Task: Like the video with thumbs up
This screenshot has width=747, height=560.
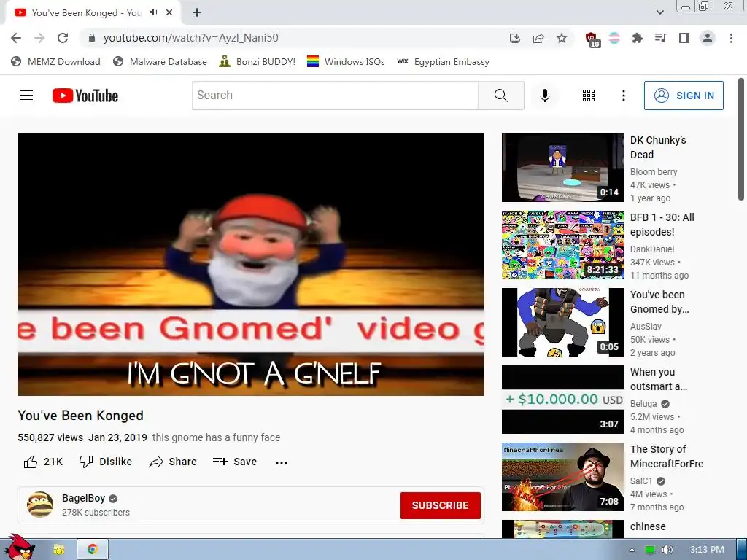Action: pyautogui.click(x=43, y=462)
